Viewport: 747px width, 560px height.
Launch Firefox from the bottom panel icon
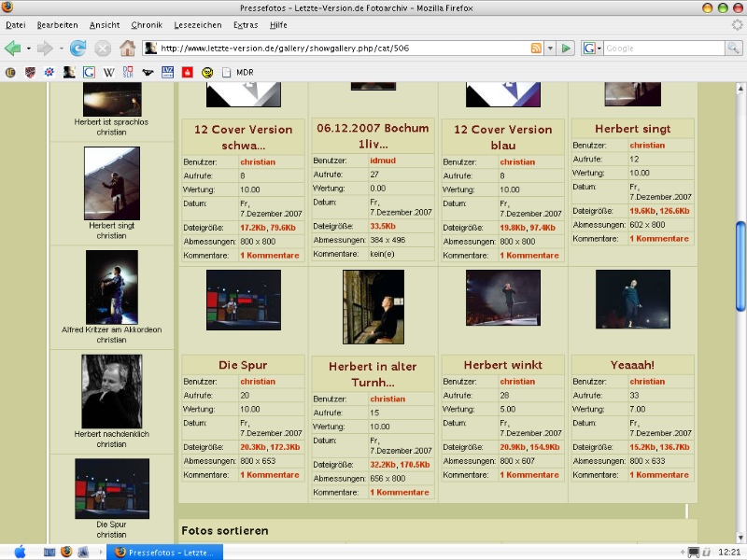pyautogui.click(x=65, y=552)
